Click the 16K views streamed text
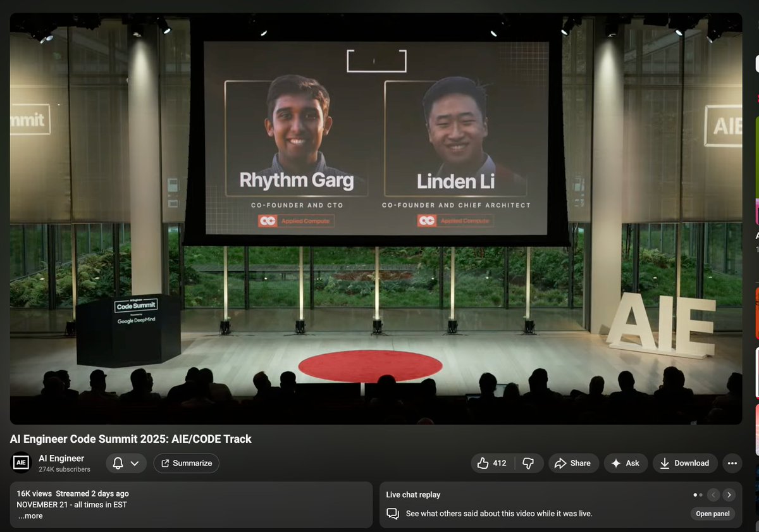759x532 pixels. (73, 493)
